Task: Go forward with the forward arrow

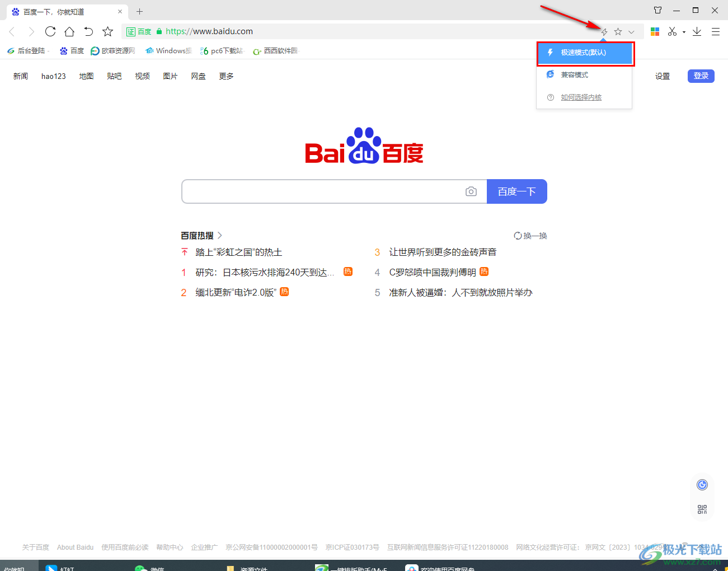Action: point(31,32)
